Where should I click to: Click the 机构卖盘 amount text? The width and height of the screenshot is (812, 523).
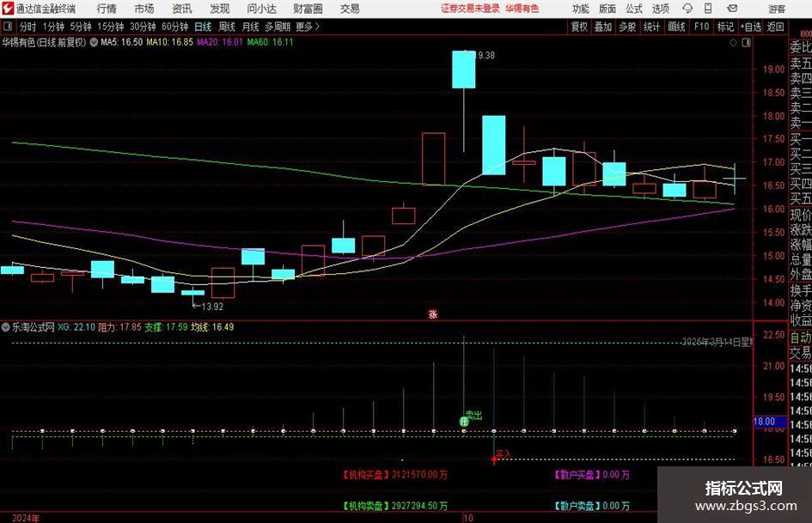[x=395, y=506]
